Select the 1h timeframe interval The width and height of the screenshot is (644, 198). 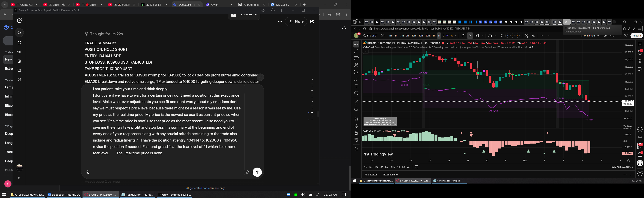coord(434,36)
